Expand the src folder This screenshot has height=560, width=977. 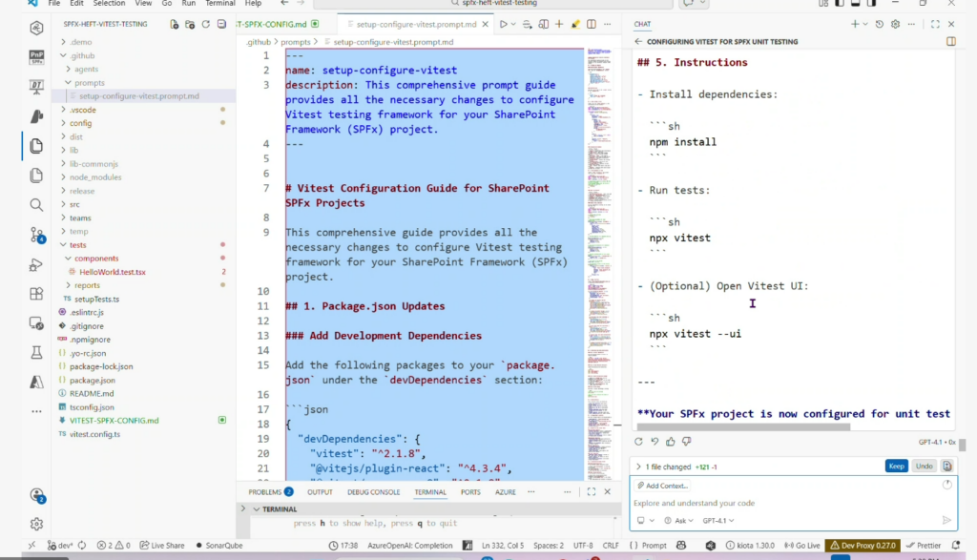click(74, 204)
